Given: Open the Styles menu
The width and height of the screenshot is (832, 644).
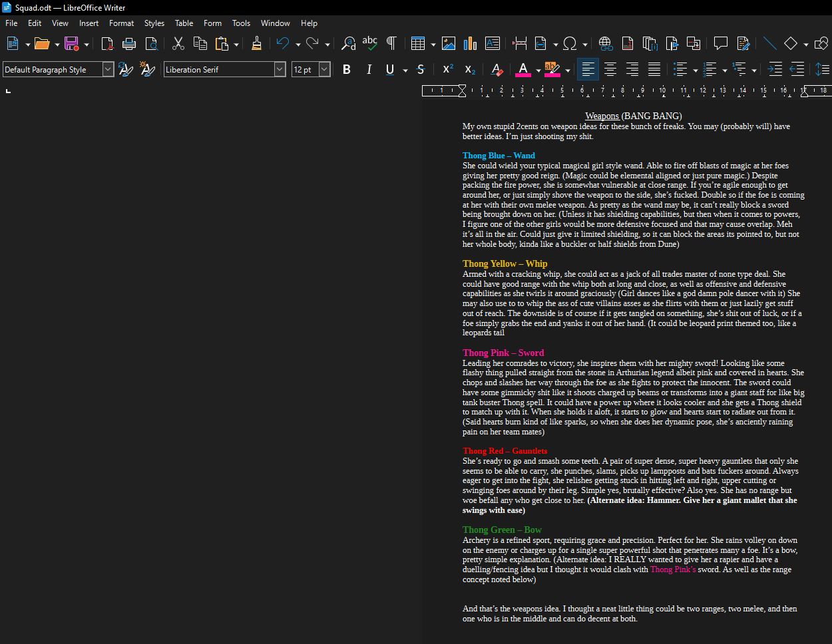Looking at the screenshot, I should click(154, 23).
